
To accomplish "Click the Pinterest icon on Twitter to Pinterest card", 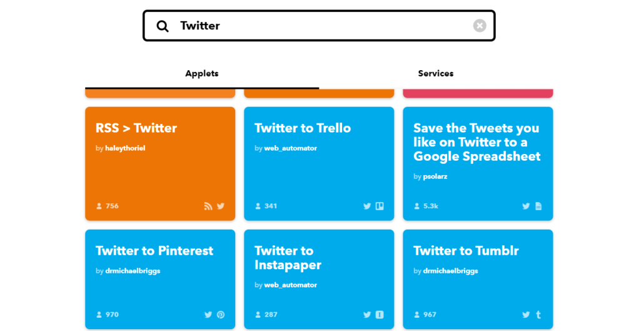I will 221,315.
